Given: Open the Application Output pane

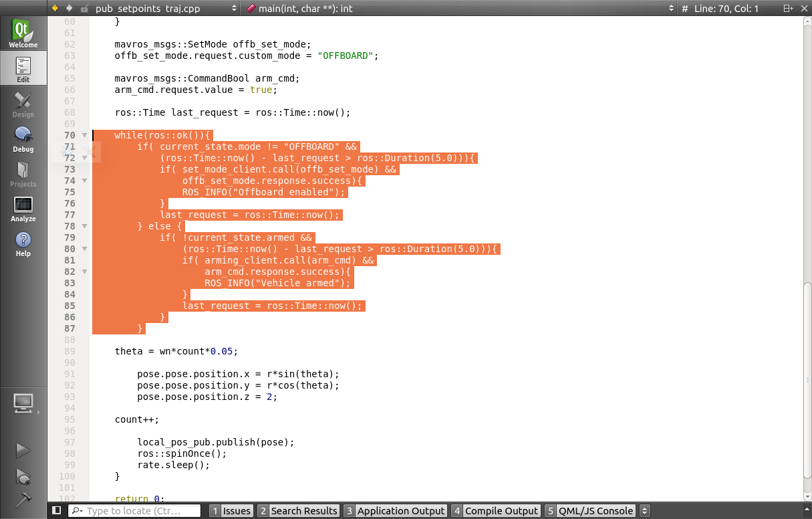Looking at the screenshot, I should tap(394, 511).
